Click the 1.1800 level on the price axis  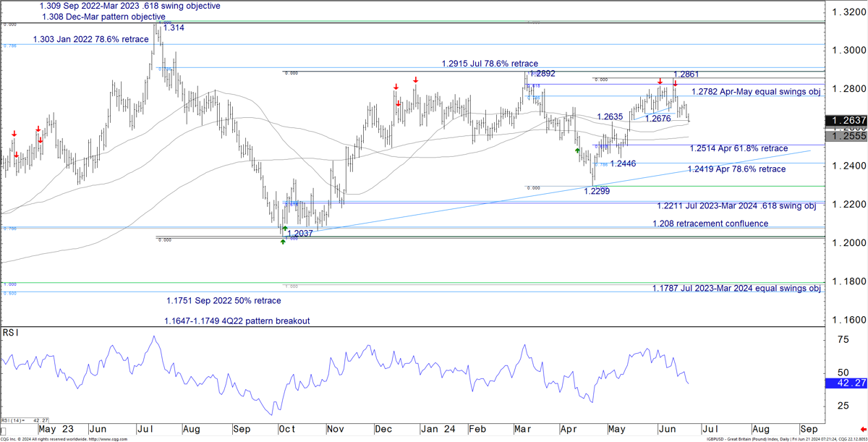(848, 281)
